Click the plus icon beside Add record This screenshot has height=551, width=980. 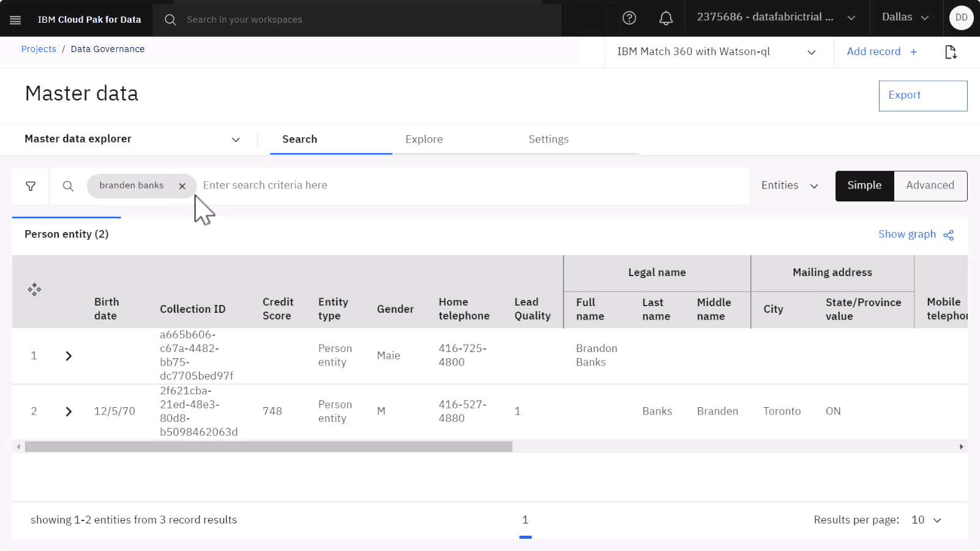(913, 52)
